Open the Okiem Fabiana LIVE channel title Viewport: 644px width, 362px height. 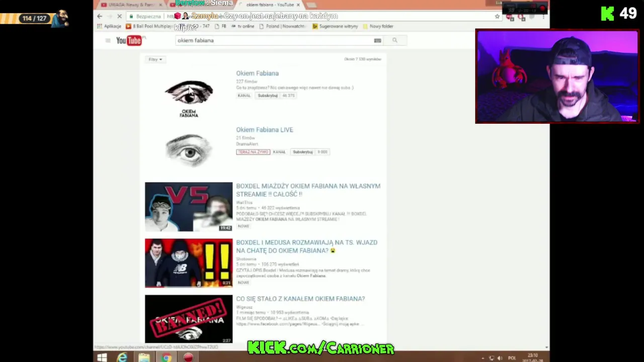(x=265, y=130)
